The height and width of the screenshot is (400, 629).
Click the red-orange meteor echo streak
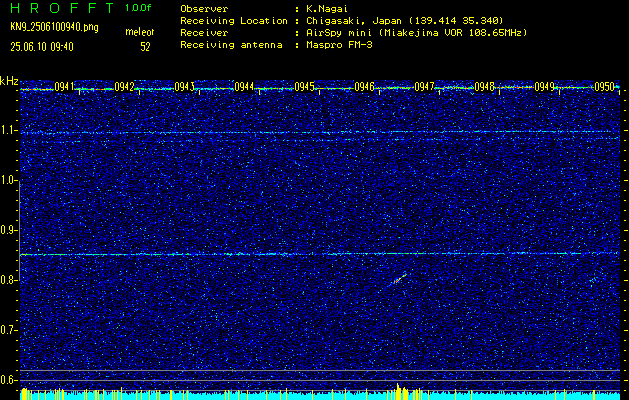400,279
